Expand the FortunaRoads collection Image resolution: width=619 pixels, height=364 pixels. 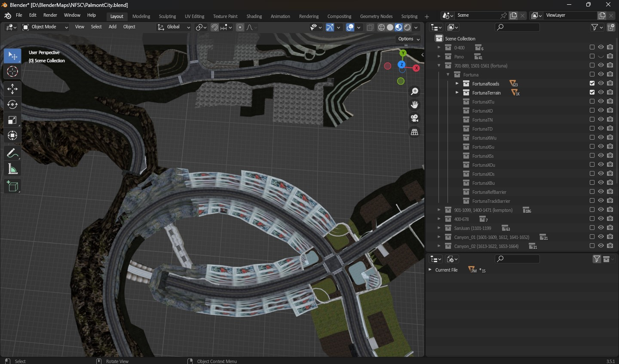[457, 84]
